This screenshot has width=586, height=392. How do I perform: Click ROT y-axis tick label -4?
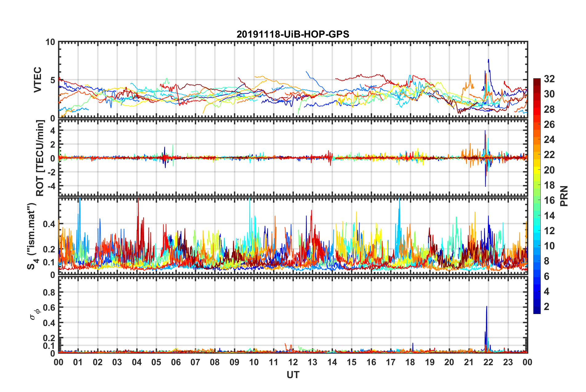51,186
